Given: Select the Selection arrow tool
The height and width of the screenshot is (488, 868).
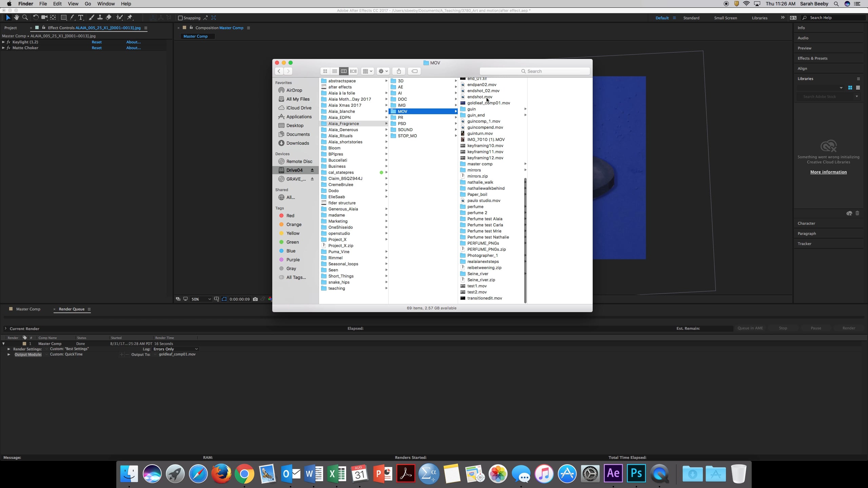Looking at the screenshot, I should (8, 18).
